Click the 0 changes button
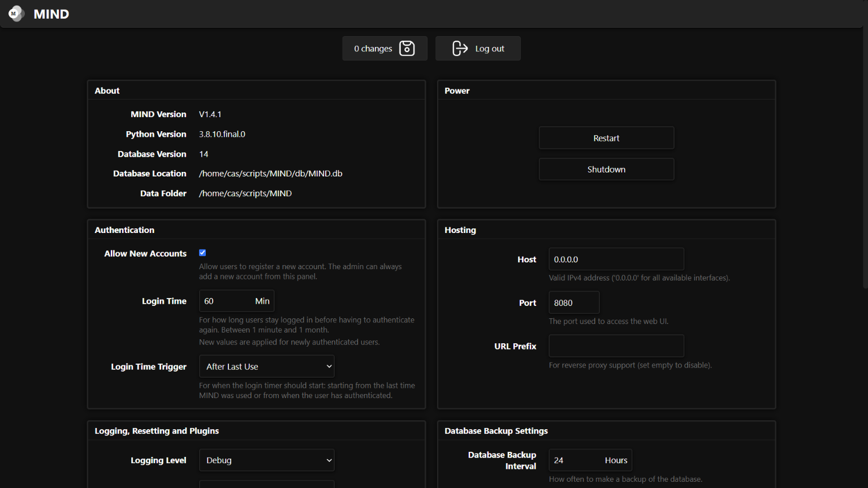868x488 pixels. click(x=385, y=49)
